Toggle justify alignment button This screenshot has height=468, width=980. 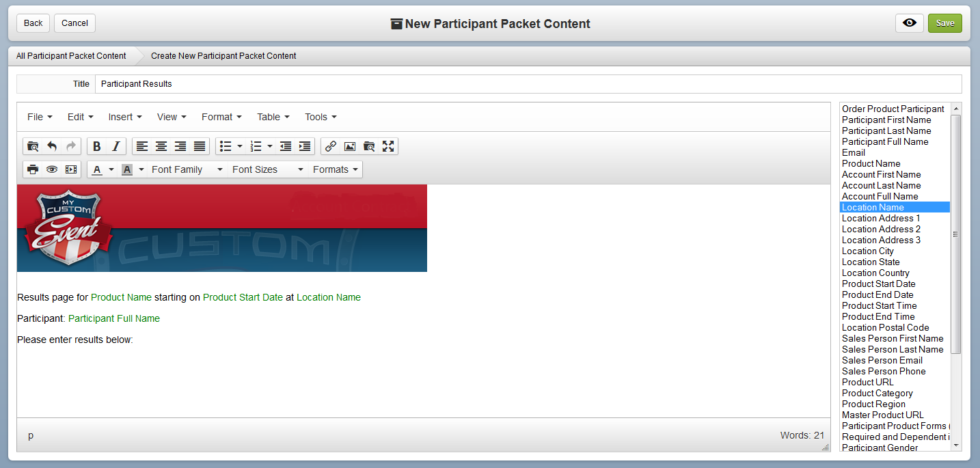200,146
